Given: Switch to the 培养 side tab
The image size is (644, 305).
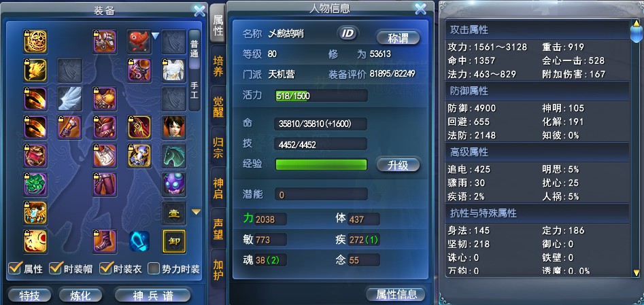Looking at the screenshot, I should click(218, 67).
